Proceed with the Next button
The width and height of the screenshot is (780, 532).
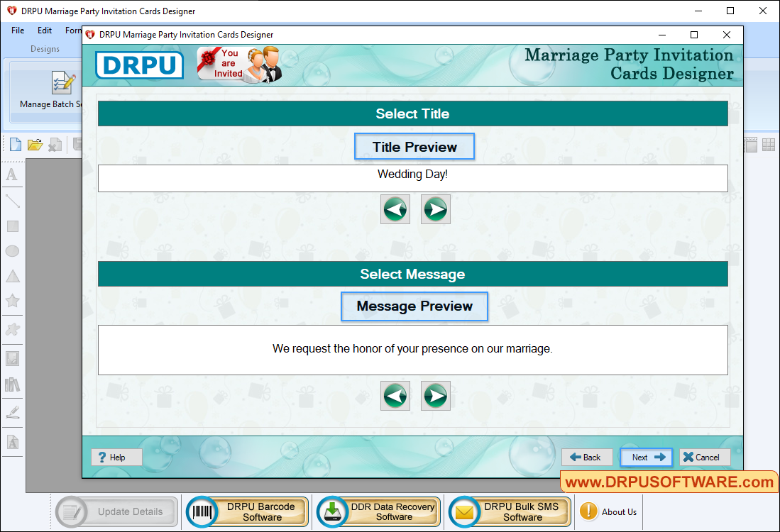tap(646, 457)
